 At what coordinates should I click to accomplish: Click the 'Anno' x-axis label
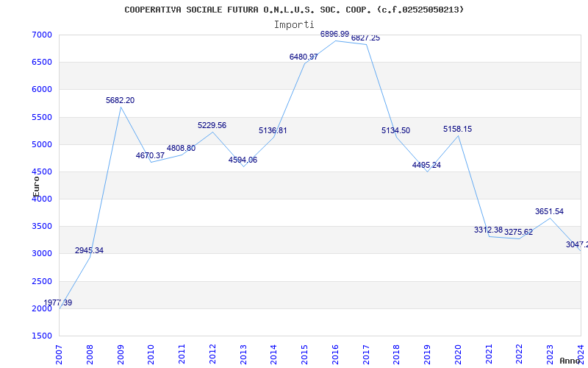coord(570,361)
